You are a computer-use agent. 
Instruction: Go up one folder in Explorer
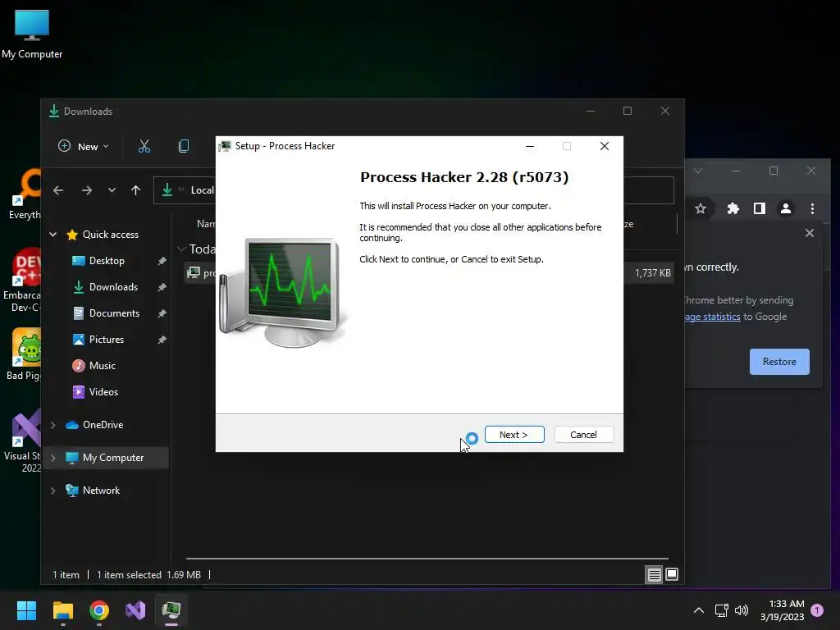[135, 190]
